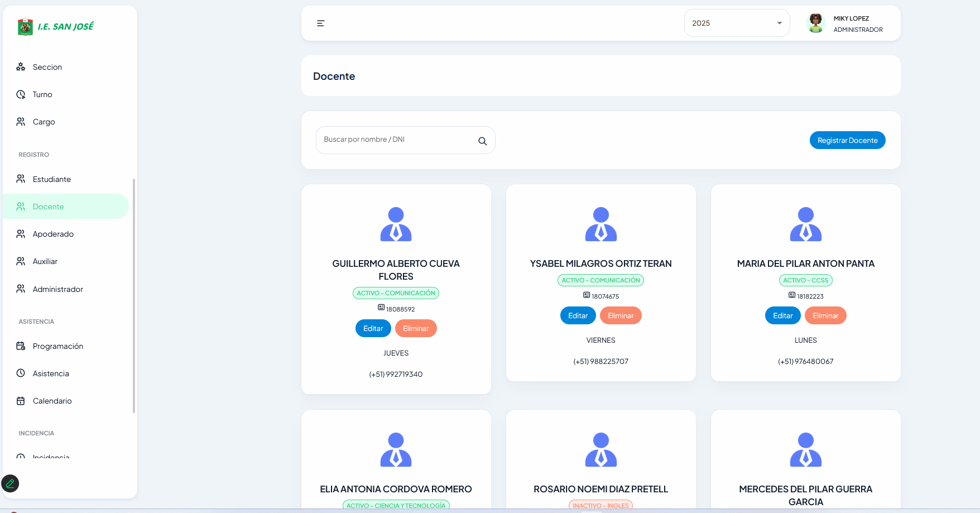Open the Estudiante menu item
This screenshot has width=980, height=513.
click(51, 179)
